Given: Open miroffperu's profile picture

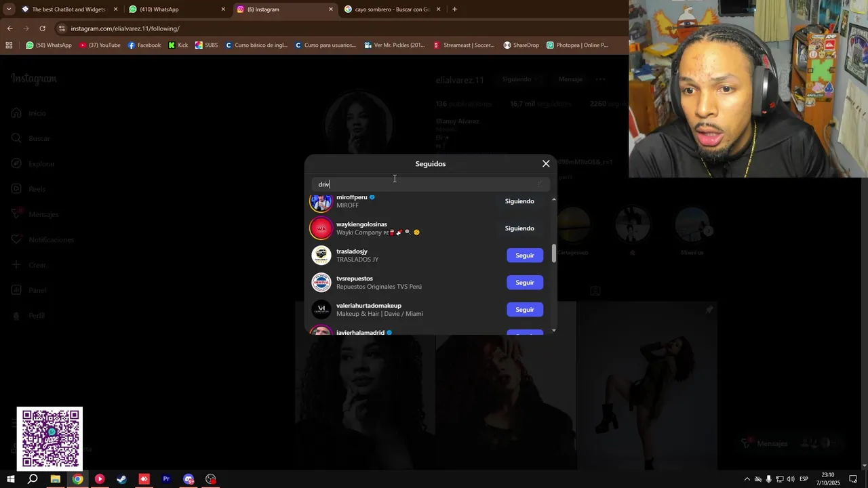Looking at the screenshot, I should (x=321, y=201).
